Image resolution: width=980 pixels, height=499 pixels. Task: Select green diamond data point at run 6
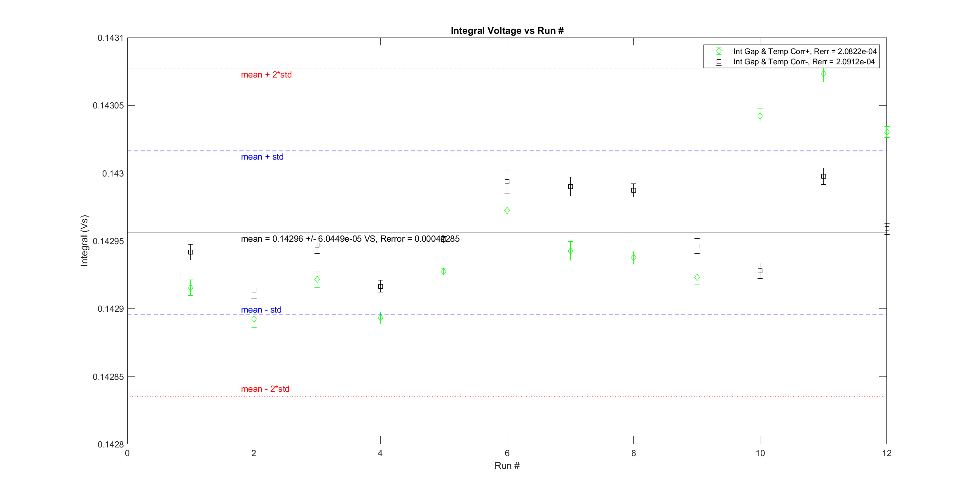[x=507, y=211]
